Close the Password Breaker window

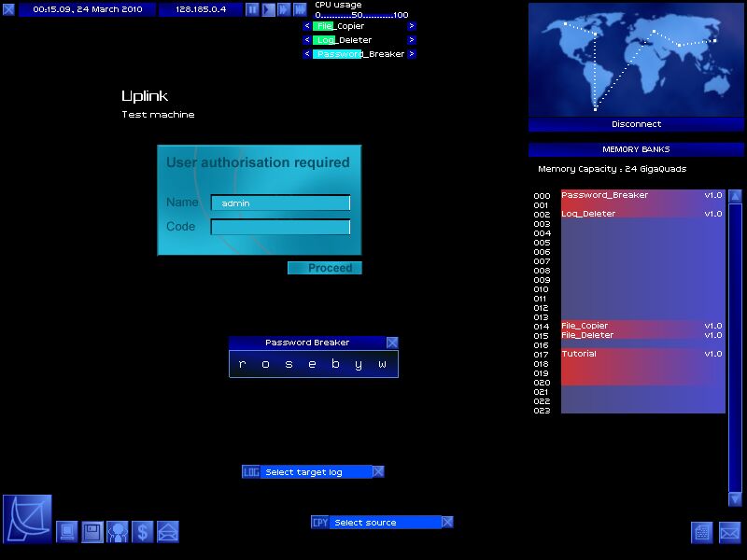392,343
